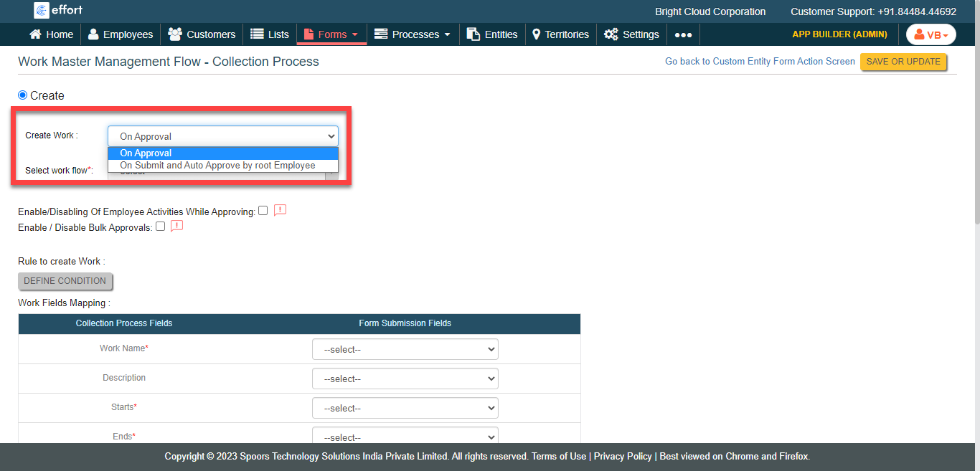
Task: Click the Entities icon in navbar
Action: (473, 34)
